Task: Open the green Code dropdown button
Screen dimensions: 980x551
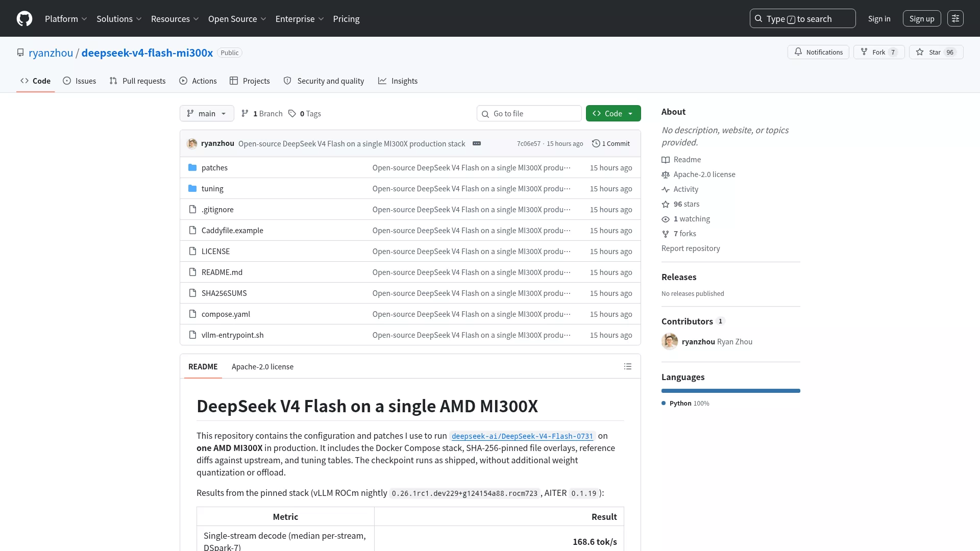Action: 613,114
